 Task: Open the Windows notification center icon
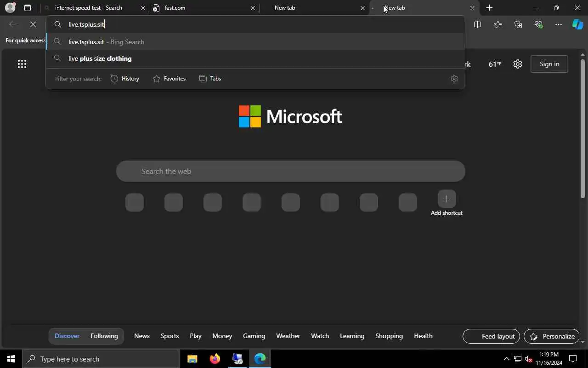(x=573, y=359)
